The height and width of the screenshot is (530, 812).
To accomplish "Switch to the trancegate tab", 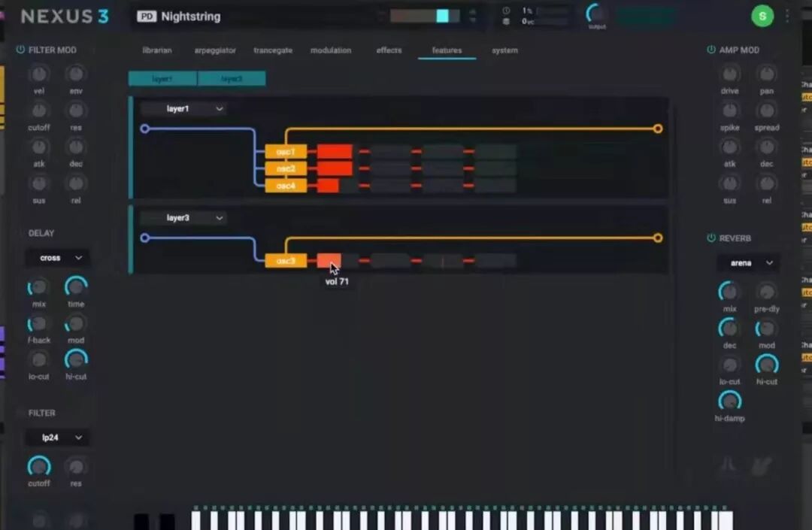I will point(273,50).
